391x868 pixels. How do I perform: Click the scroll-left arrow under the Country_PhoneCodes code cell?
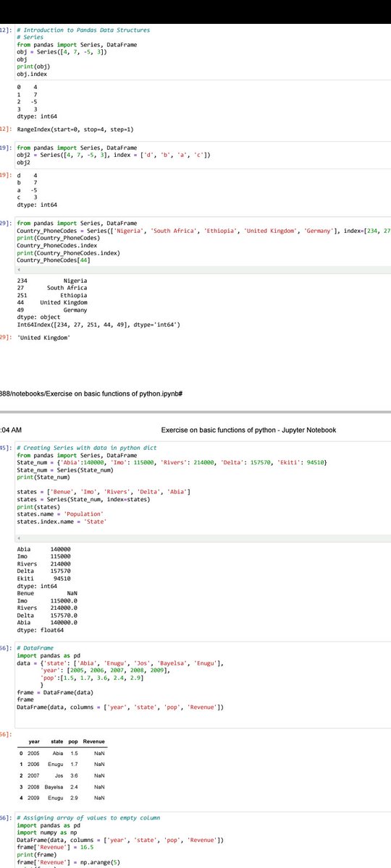click(x=20, y=270)
